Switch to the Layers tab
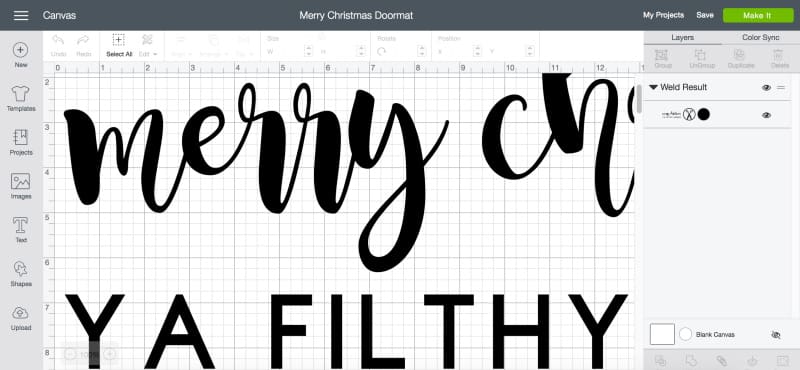Image resolution: width=800 pixels, height=370 pixels. 682,38
